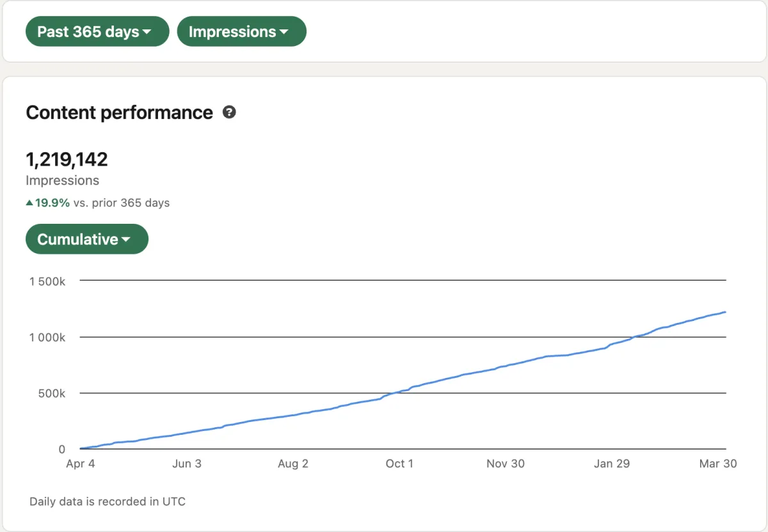Click the "Daily data is recorded in UTC" note
This screenshot has height=532, width=768.
pos(108,501)
